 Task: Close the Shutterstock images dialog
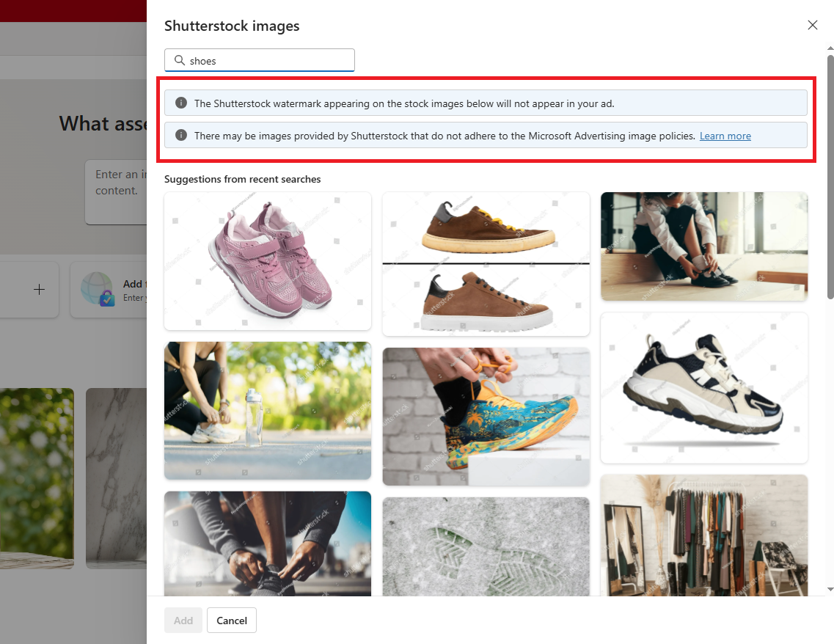coord(812,24)
